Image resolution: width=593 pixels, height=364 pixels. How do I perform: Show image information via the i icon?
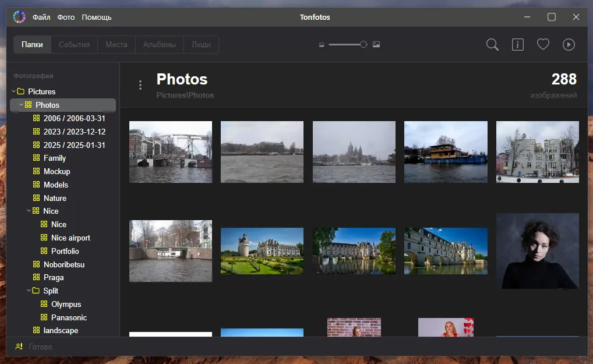(518, 44)
